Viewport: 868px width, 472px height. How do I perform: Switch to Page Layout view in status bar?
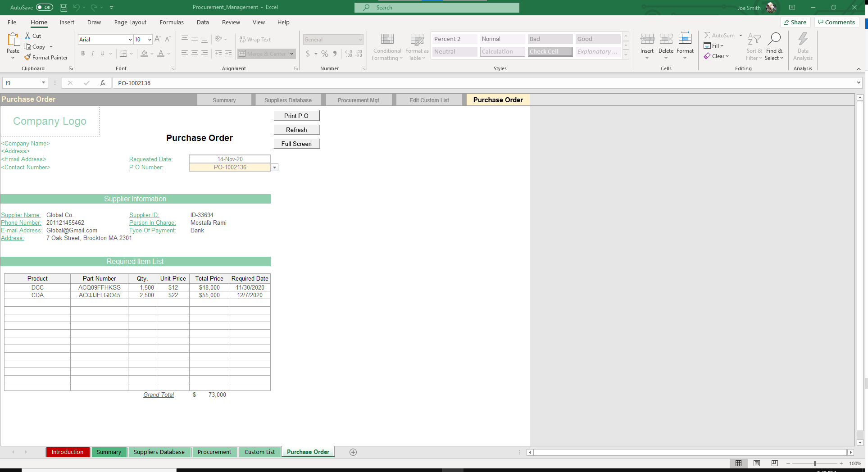click(757, 463)
